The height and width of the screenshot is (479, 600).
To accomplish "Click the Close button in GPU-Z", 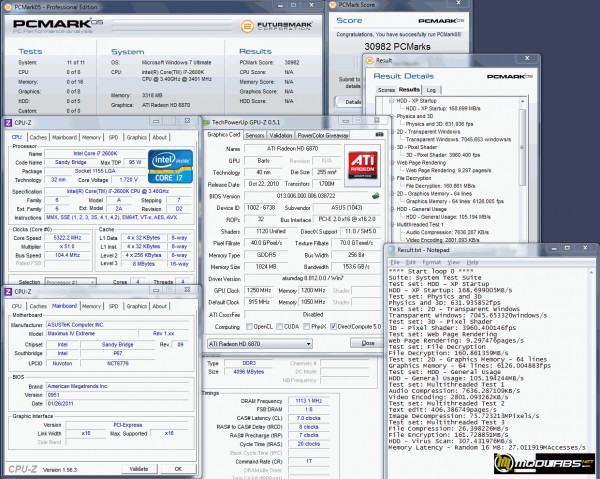I will tap(367, 342).
